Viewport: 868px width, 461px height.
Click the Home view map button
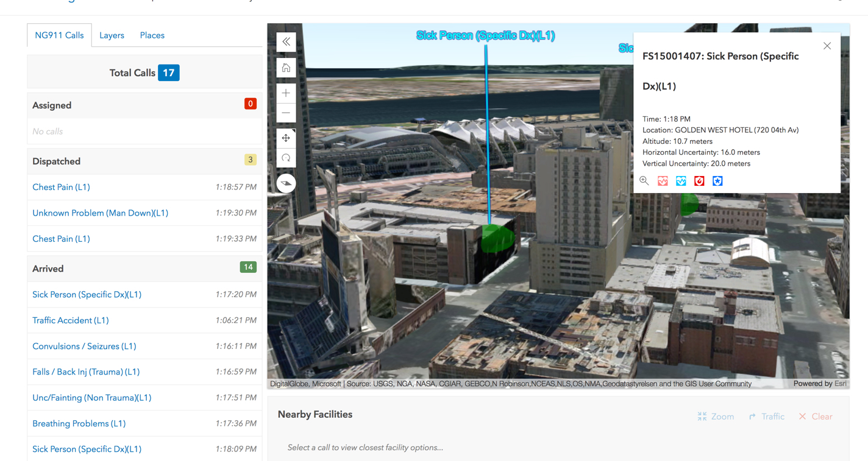[x=286, y=68]
